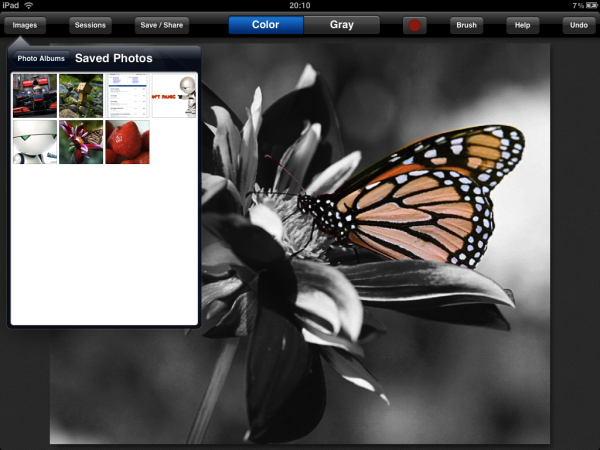Image resolution: width=600 pixels, height=450 pixels.
Task: Switch to Gray painting mode
Action: (x=341, y=25)
